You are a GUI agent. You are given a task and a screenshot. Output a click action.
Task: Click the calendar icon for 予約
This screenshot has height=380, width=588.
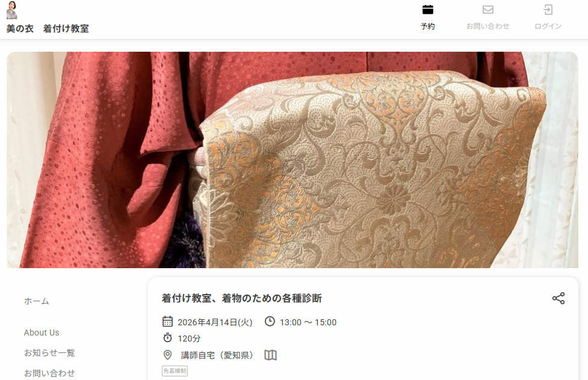coord(427,10)
